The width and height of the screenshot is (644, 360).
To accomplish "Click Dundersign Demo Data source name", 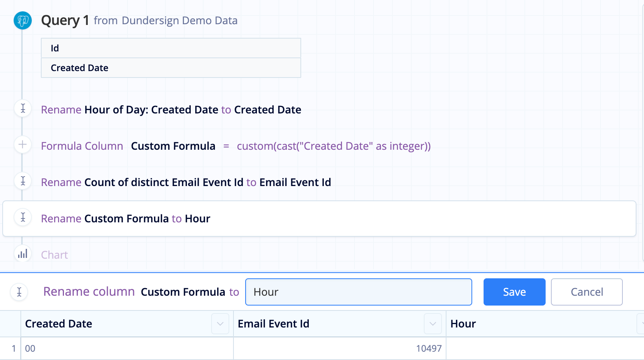I will pos(180,20).
